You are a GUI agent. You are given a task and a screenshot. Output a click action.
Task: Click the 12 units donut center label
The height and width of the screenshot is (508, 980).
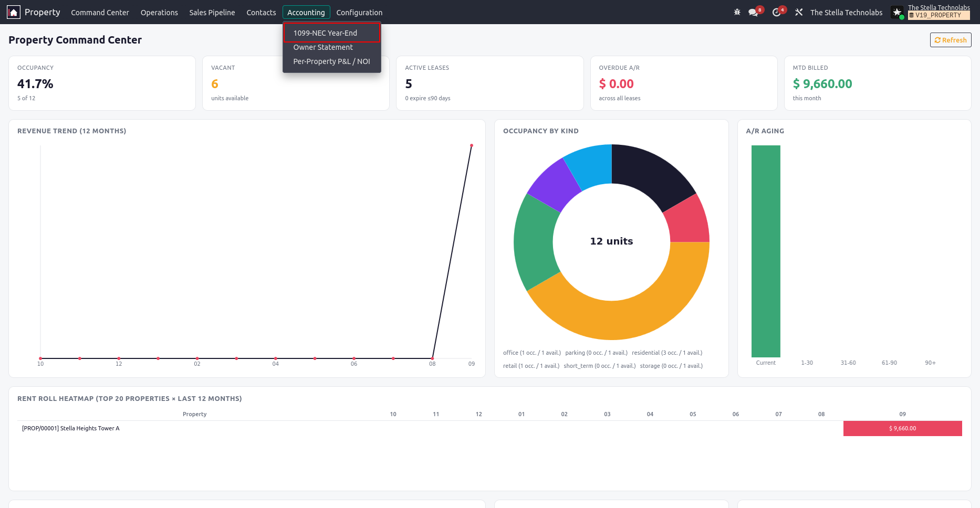point(611,241)
